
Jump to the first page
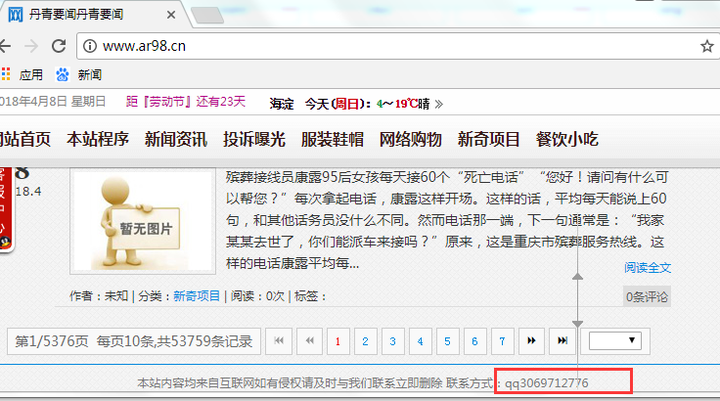279,341
